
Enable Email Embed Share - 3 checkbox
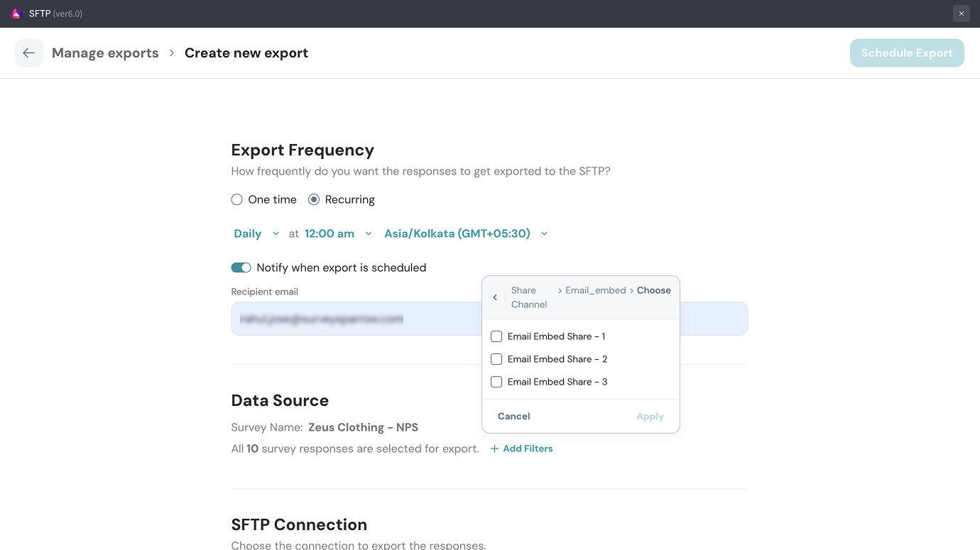point(496,382)
